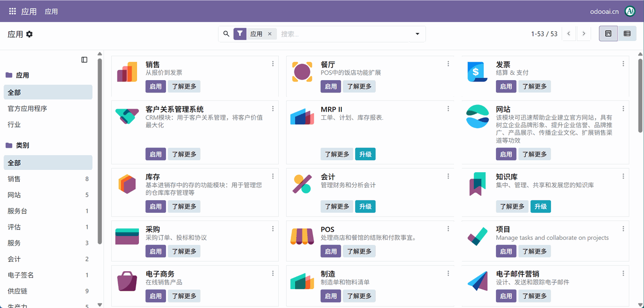644x308 pixels.
Task: Click the 制造 app icon
Action: pyautogui.click(x=302, y=281)
